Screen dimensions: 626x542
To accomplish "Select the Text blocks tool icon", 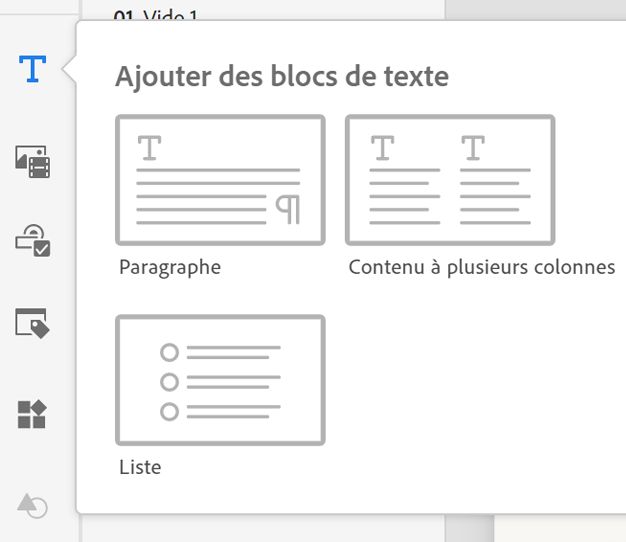I will (x=32, y=69).
